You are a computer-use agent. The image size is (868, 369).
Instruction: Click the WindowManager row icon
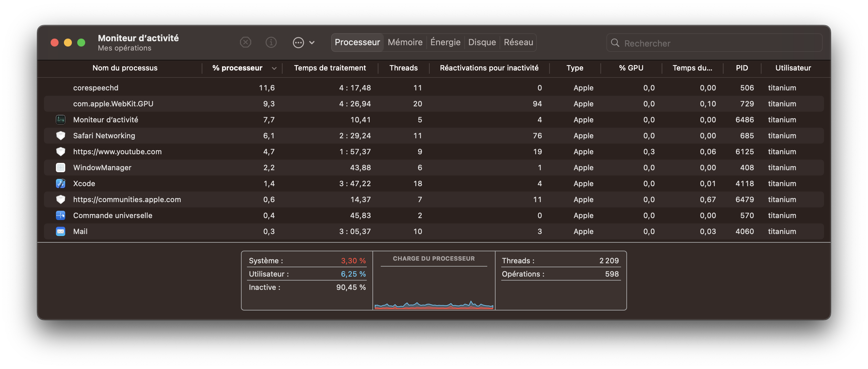[61, 168]
